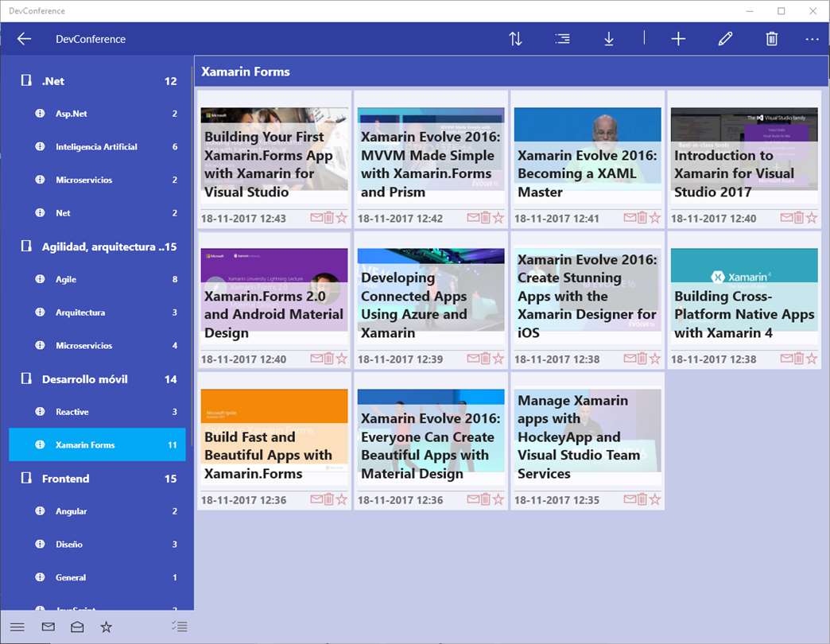The image size is (830, 644).
Task: Open the General feed
Action: [98, 577]
